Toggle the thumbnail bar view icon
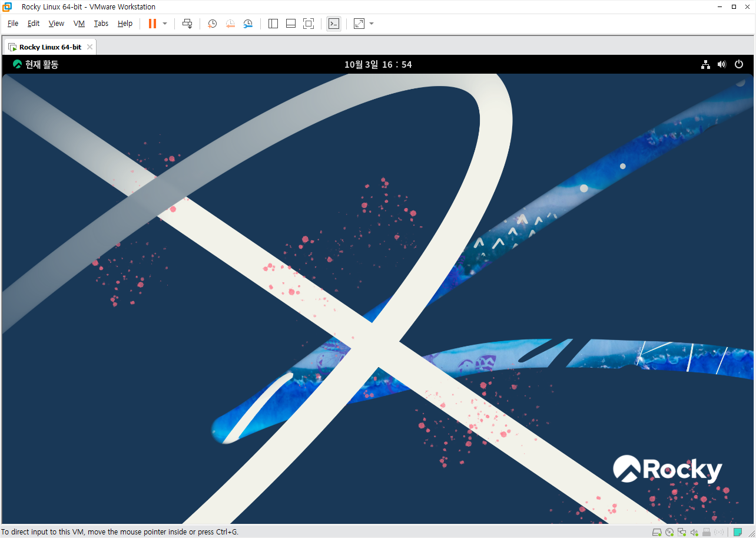The image size is (756, 538). click(291, 24)
